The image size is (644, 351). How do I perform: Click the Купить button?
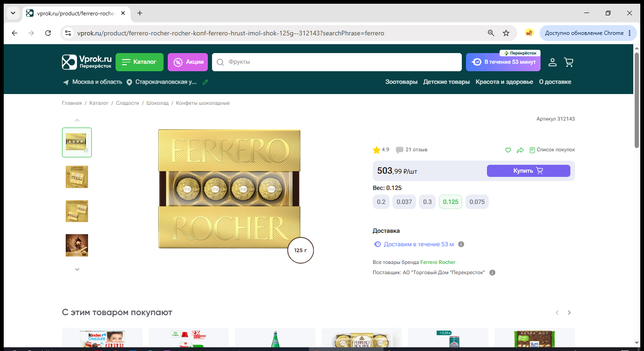pyautogui.click(x=528, y=171)
